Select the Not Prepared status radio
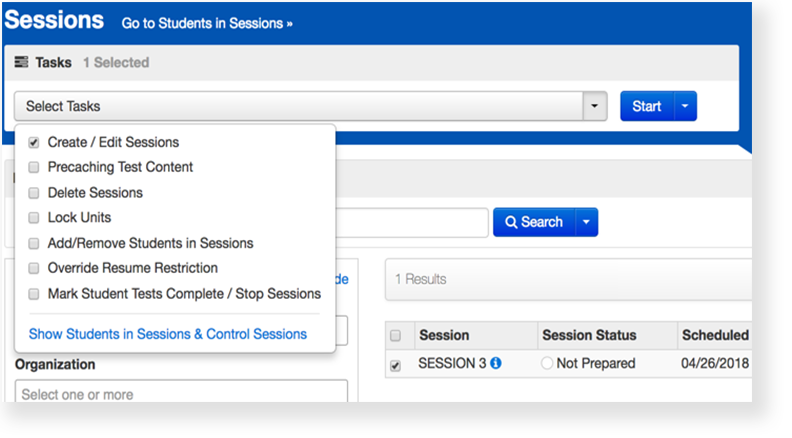 coord(547,364)
